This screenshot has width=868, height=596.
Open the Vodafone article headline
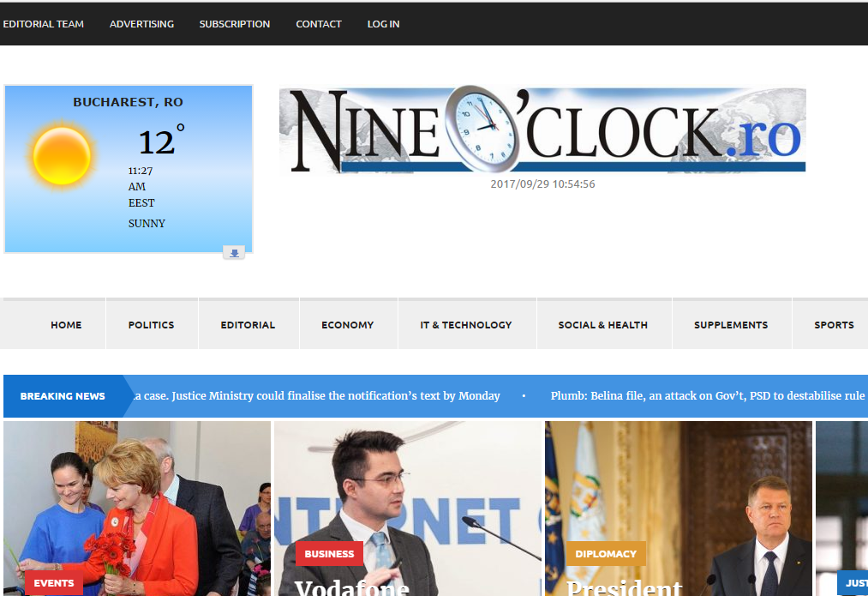pos(352,587)
